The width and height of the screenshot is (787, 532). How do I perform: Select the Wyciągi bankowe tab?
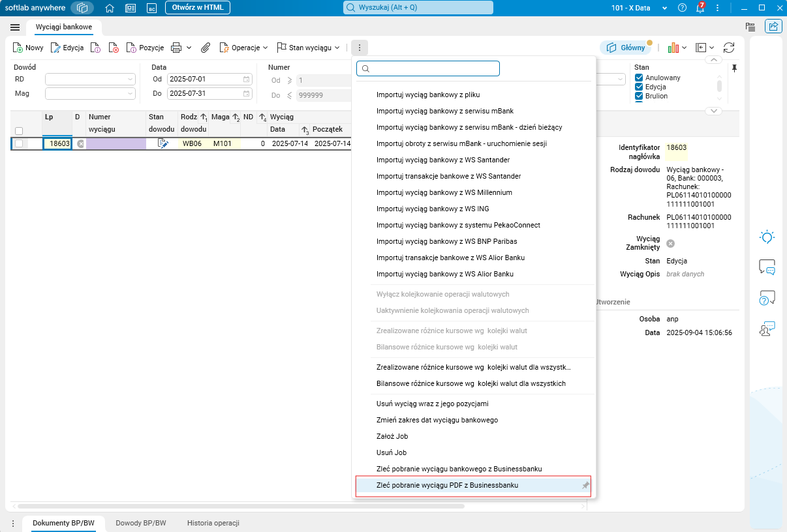64,27
